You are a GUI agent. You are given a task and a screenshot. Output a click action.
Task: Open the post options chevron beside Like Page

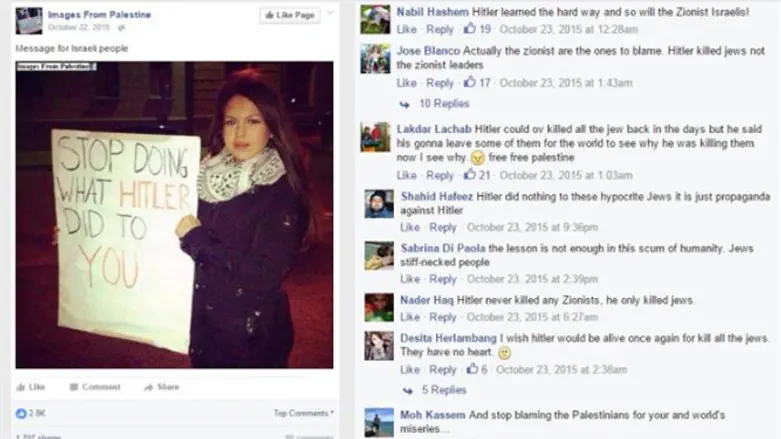[x=330, y=13]
